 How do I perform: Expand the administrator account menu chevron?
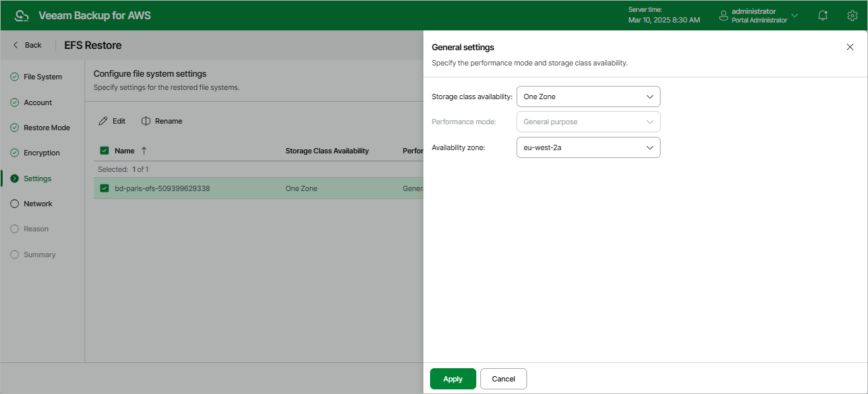point(795,15)
